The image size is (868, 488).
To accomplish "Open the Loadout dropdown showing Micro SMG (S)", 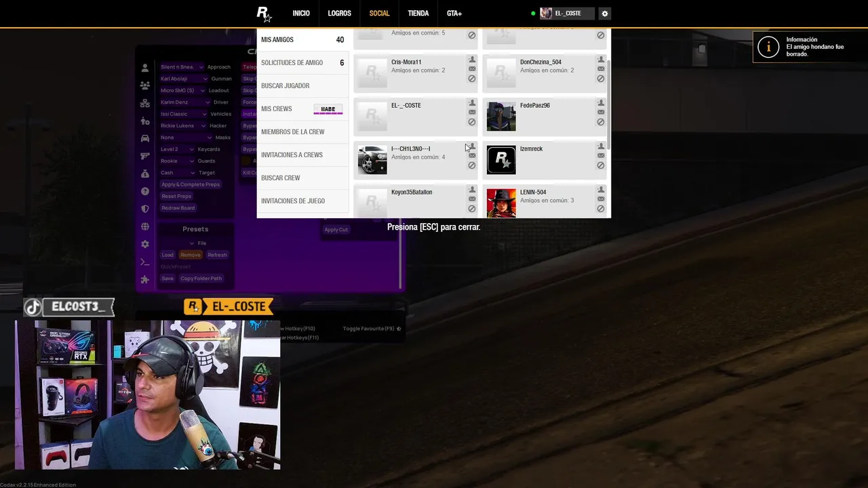I will 182,90.
